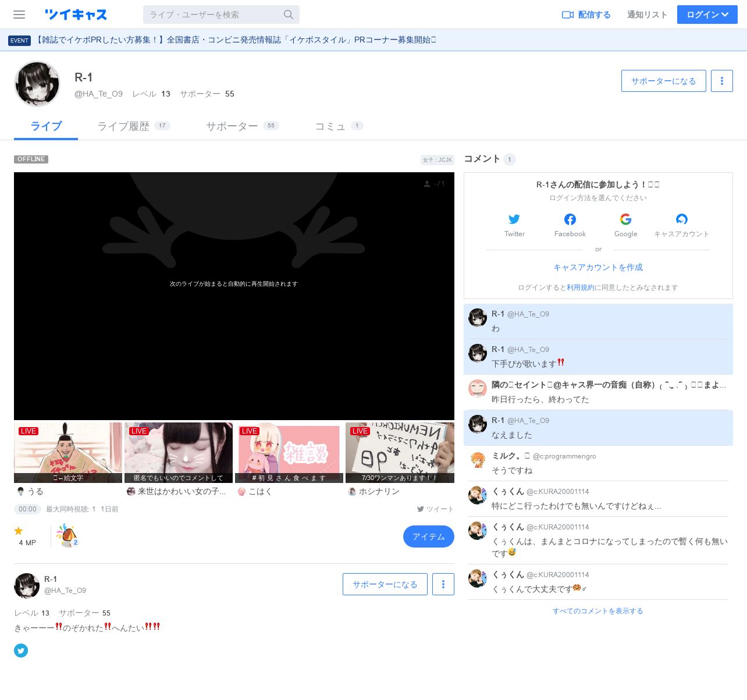This screenshot has width=747, height=700.
Task: Click the 来世はかわいい女の子 streamer name
Action: pos(182,492)
